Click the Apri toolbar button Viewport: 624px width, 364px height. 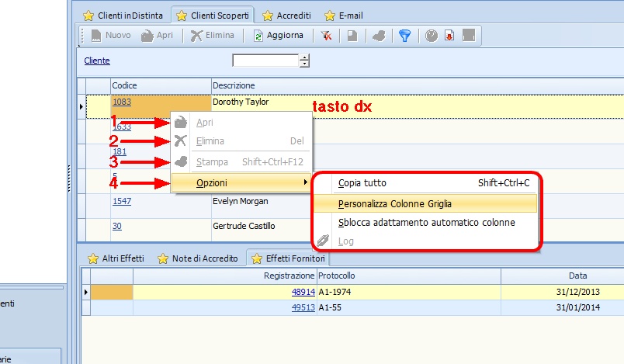coord(158,36)
